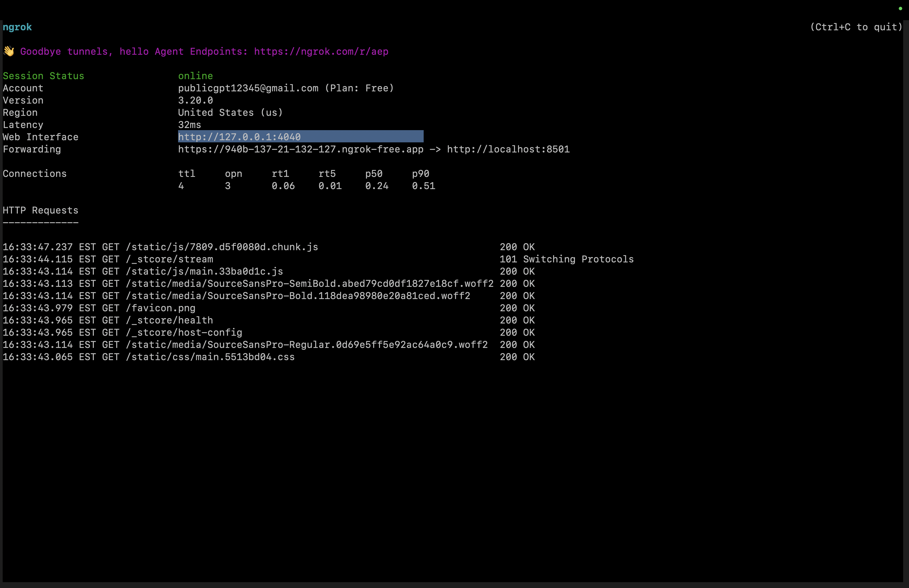Click the "(Ctrl+C to quit)" hint text

tap(856, 27)
